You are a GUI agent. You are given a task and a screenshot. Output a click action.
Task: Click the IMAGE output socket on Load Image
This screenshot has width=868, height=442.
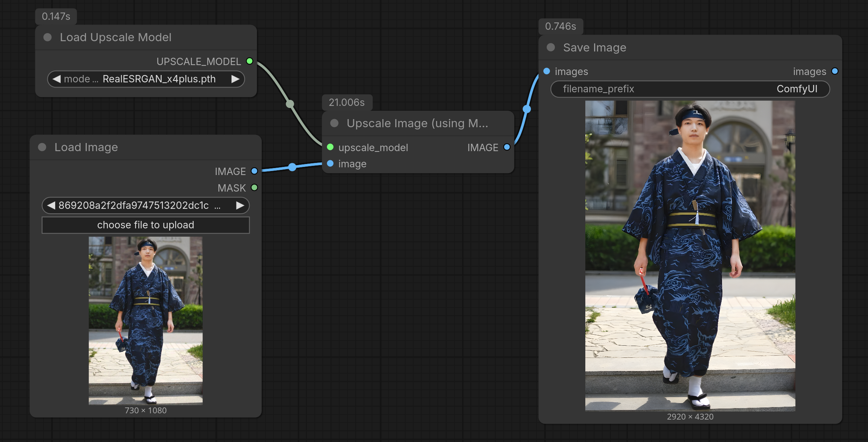click(254, 171)
